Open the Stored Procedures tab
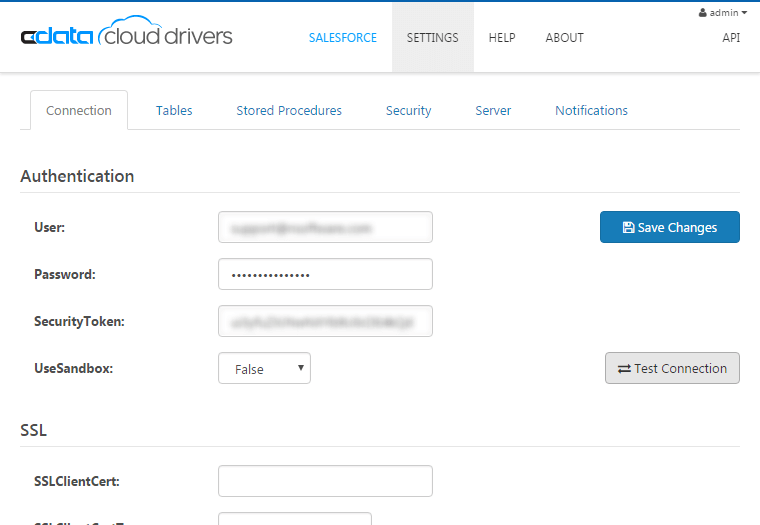The image size is (760, 525). (289, 111)
